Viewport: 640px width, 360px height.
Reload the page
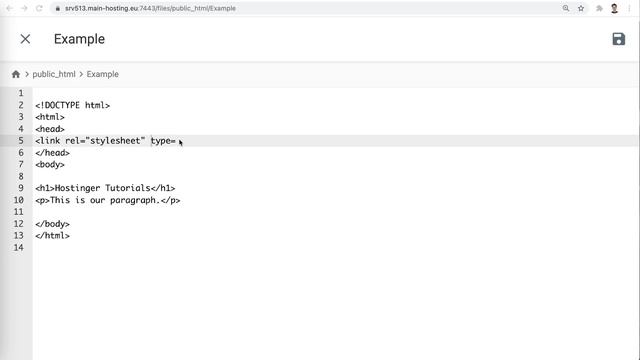pyautogui.click(x=39, y=8)
